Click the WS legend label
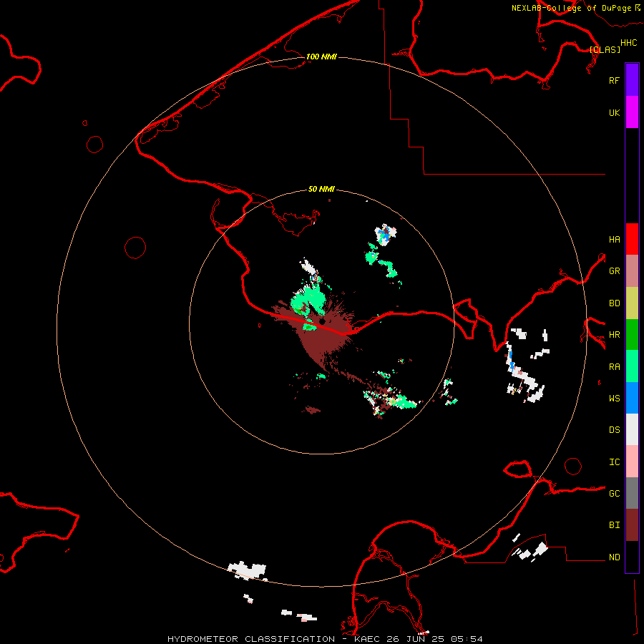644x644 pixels. 614,399
